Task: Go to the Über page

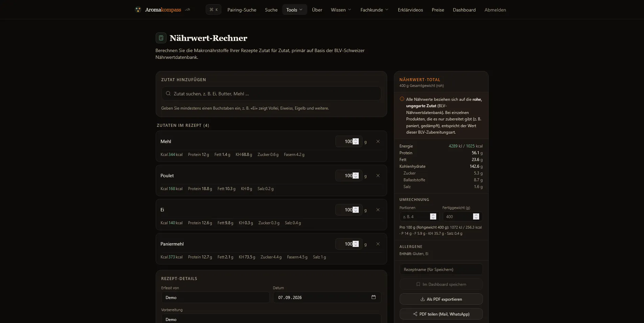Action: tap(317, 9)
